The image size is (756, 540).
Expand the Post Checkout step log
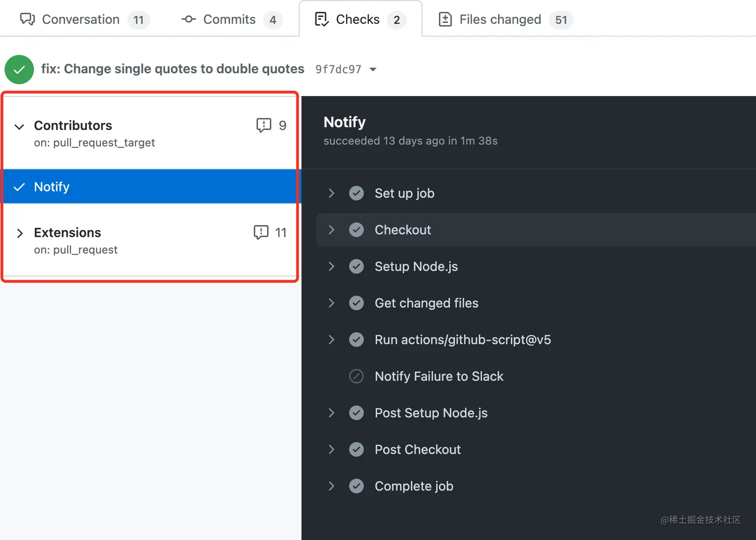[331, 450]
